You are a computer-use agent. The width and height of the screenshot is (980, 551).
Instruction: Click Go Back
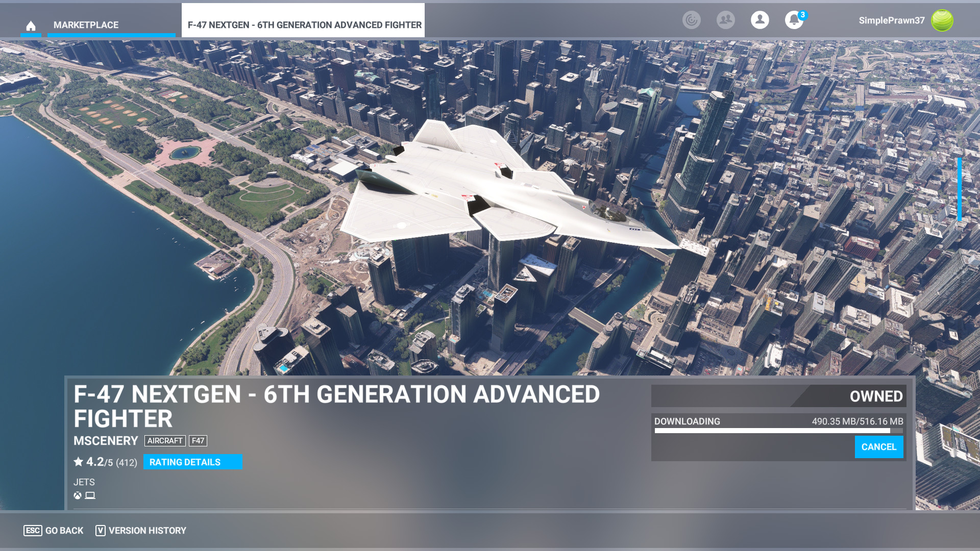[54, 531]
